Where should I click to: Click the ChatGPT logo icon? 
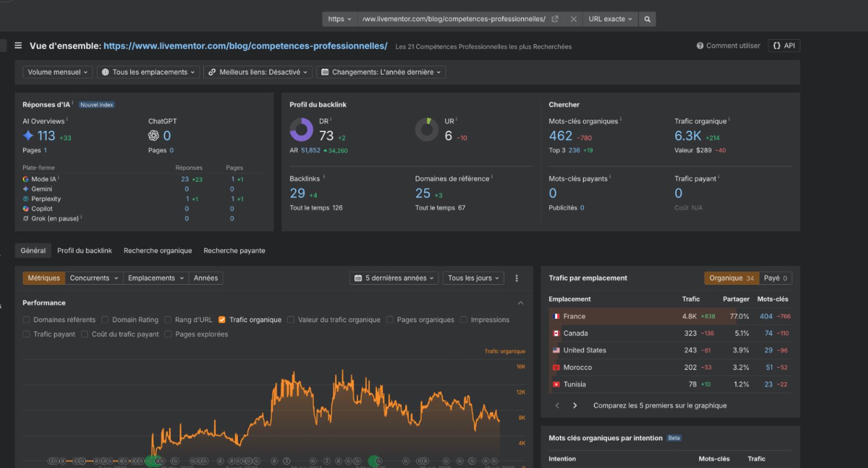tap(154, 136)
